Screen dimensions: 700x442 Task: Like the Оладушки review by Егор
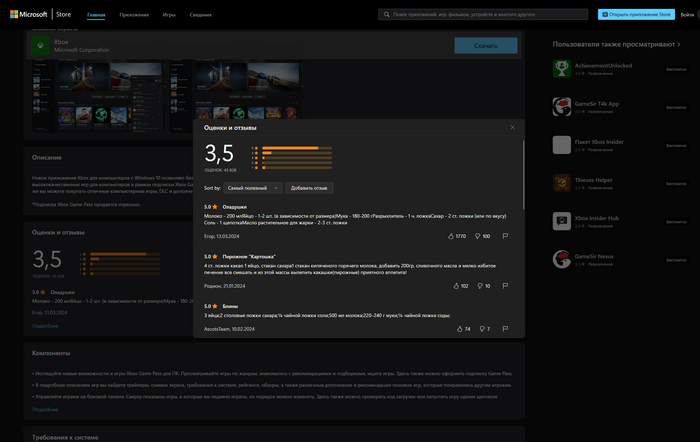(x=451, y=236)
